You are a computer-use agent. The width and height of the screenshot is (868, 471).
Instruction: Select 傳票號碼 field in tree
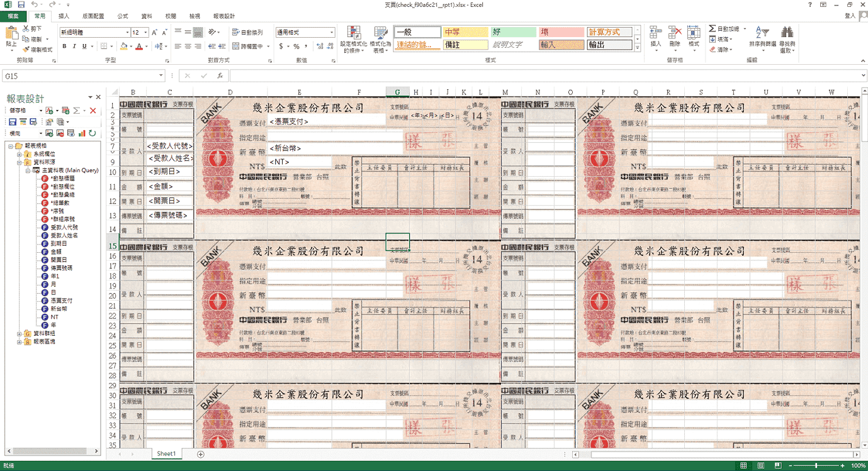click(62, 268)
